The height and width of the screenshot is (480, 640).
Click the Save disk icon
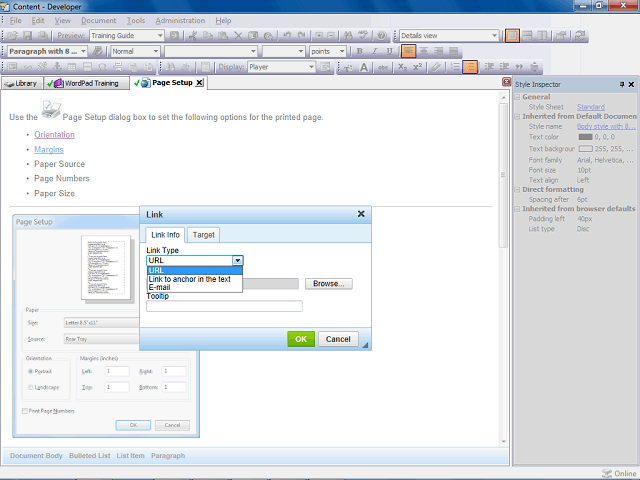pyautogui.click(x=27, y=36)
